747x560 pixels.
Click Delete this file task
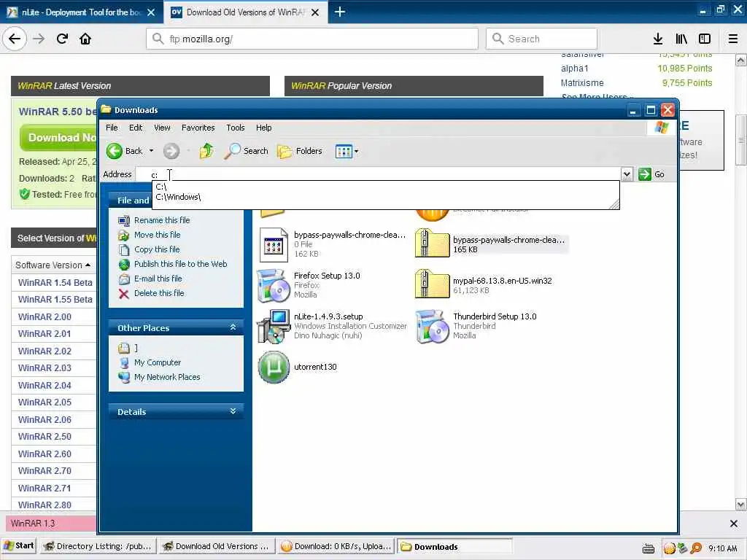click(159, 293)
